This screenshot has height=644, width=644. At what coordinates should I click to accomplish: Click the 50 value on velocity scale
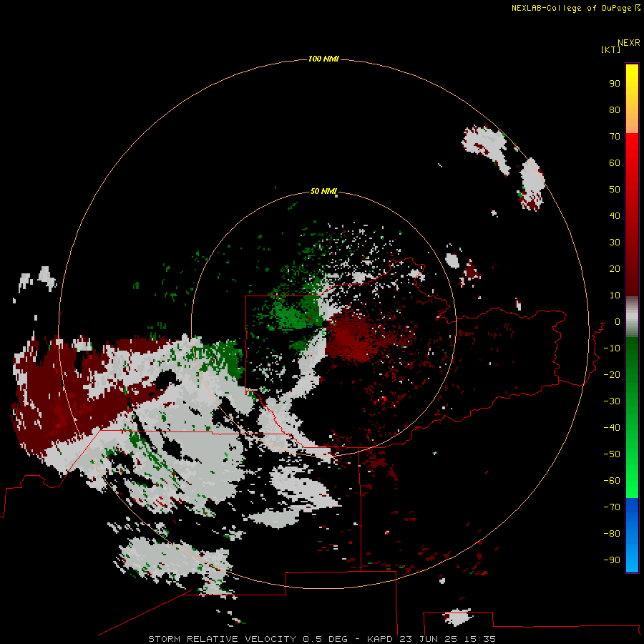click(x=615, y=190)
